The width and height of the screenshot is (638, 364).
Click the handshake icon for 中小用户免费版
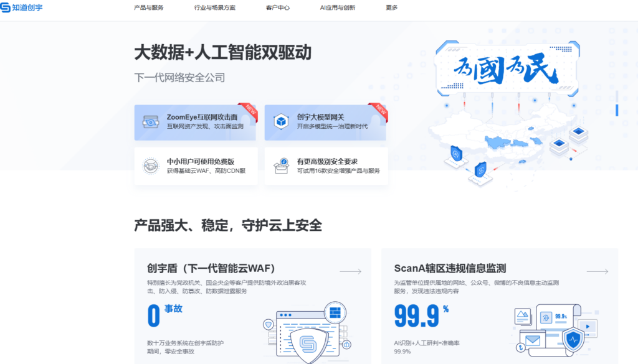[151, 166]
